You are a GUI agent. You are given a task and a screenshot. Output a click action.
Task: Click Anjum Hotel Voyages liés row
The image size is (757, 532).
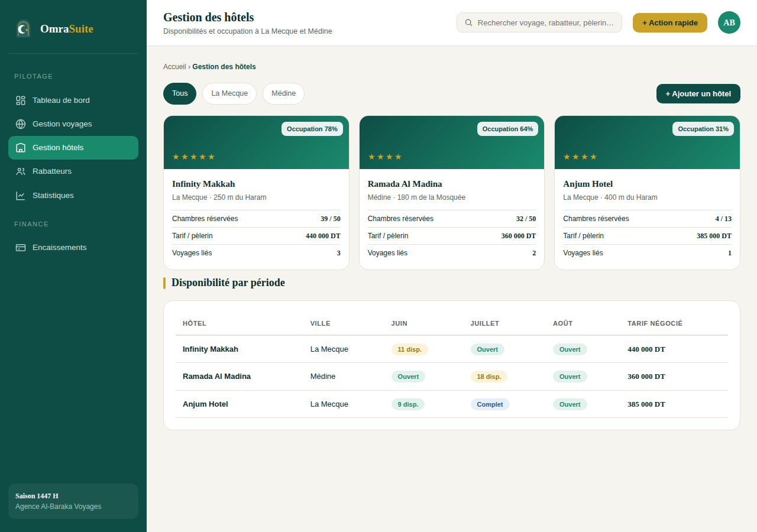tap(647, 253)
